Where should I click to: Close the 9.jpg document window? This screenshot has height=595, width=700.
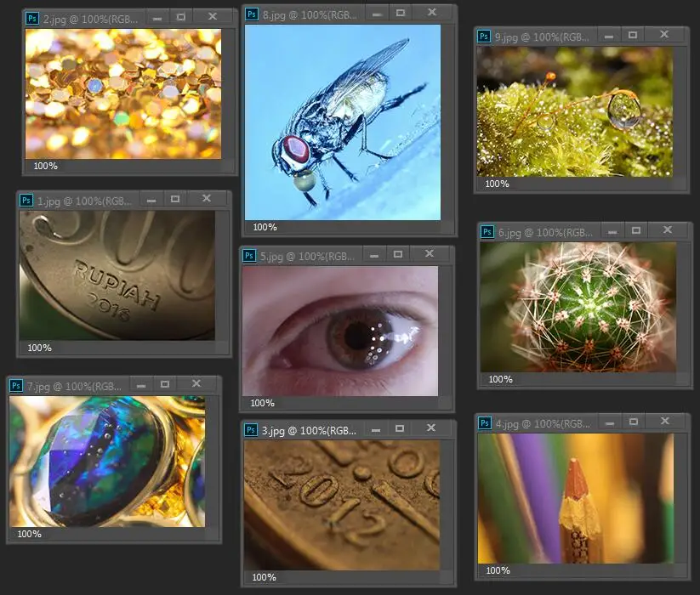[x=664, y=34]
